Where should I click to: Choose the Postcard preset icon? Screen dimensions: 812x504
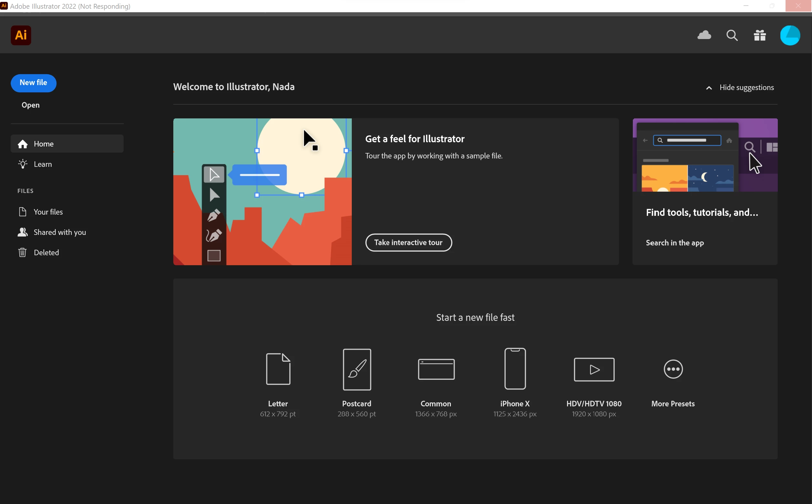[357, 369]
